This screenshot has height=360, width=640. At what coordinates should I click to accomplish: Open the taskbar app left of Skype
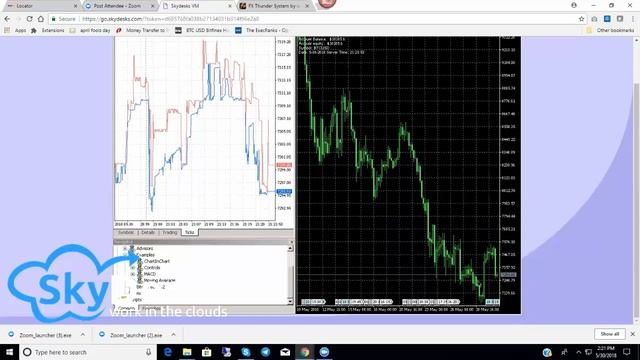click(x=226, y=352)
